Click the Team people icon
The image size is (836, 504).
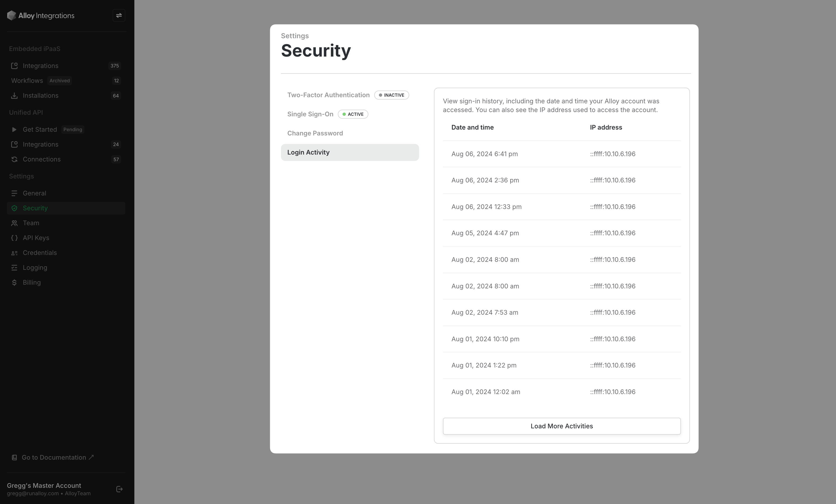(x=14, y=223)
